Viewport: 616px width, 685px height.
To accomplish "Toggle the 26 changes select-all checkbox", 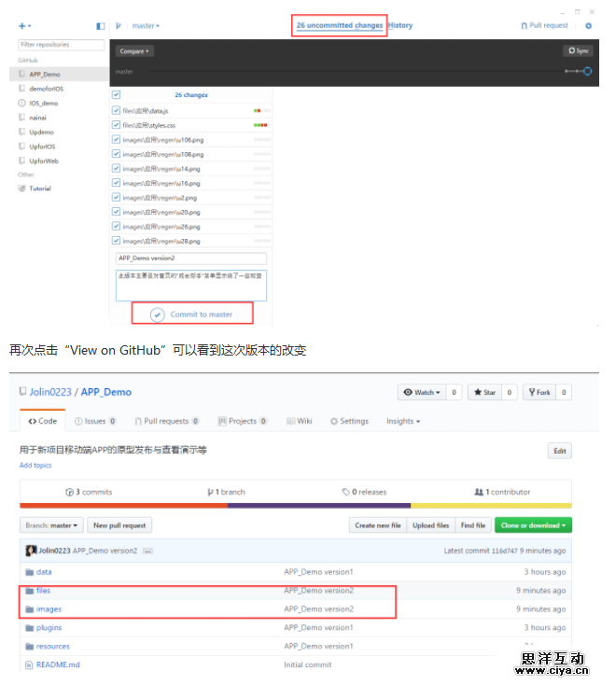I will [117, 94].
